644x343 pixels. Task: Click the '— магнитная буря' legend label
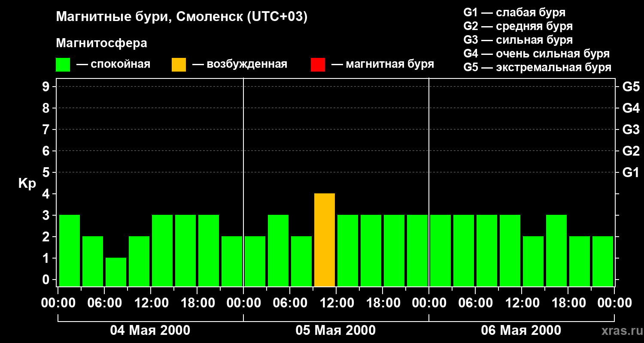pyautogui.click(x=383, y=64)
